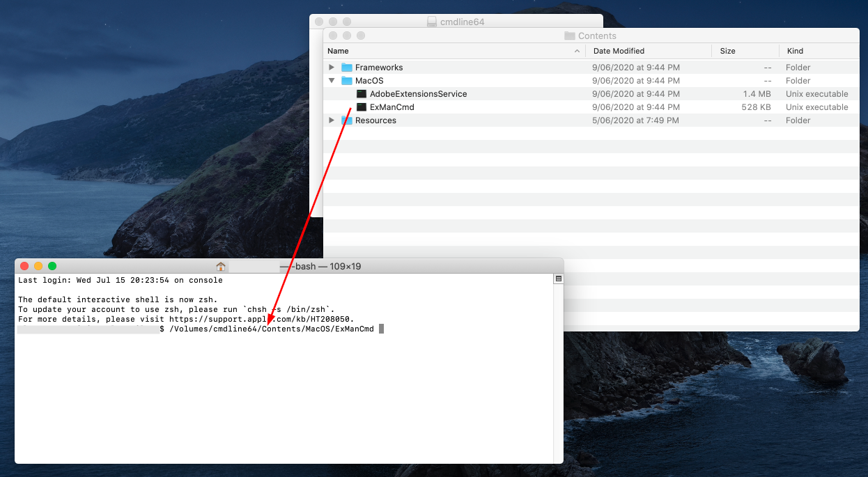Screen dimensions: 868x477
Task: Click the Resources folder icon
Action: 347,120
